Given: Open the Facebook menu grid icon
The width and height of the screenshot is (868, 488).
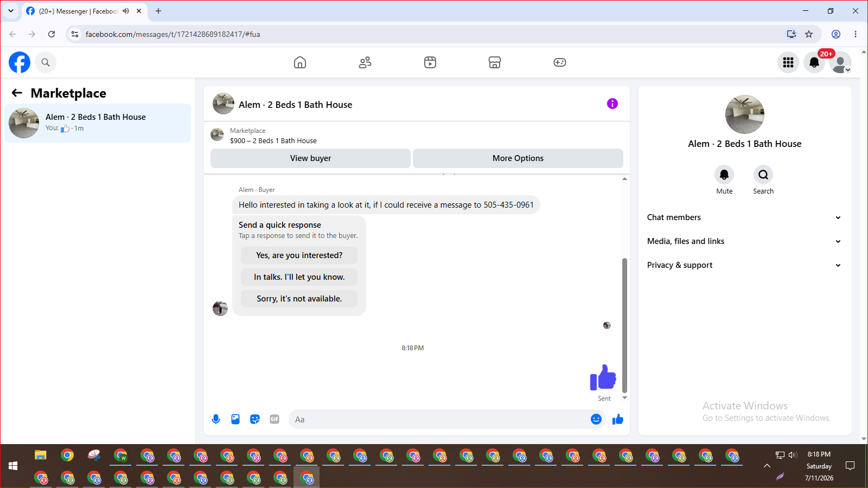Looking at the screenshot, I should pos(788,62).
